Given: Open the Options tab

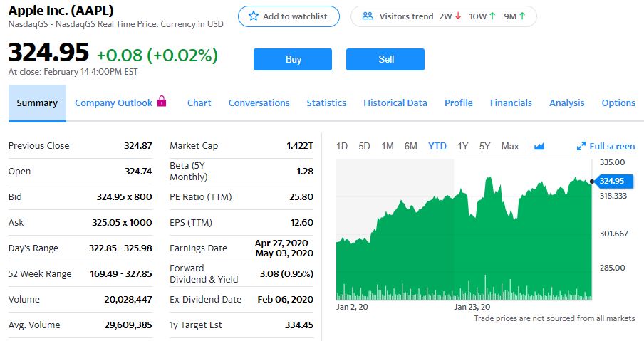Looking at the screenshot, I should 618,103.
